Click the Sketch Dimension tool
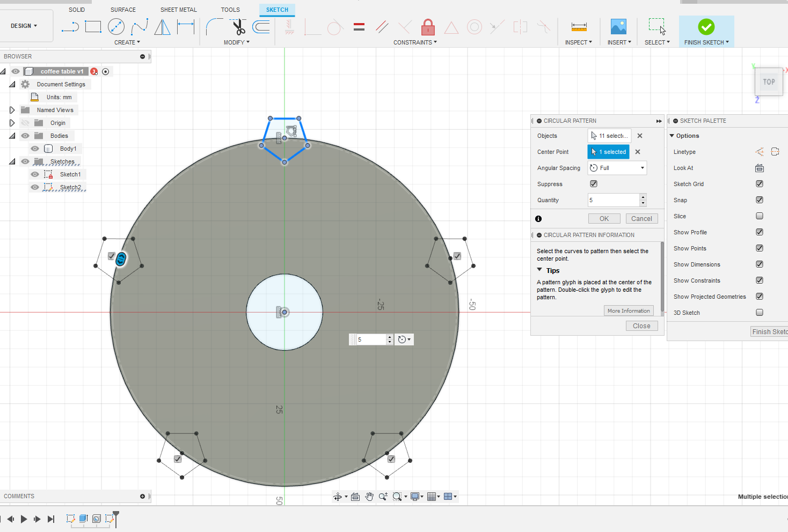This screenshot has width=788, height=532. [x=186, y=27]
